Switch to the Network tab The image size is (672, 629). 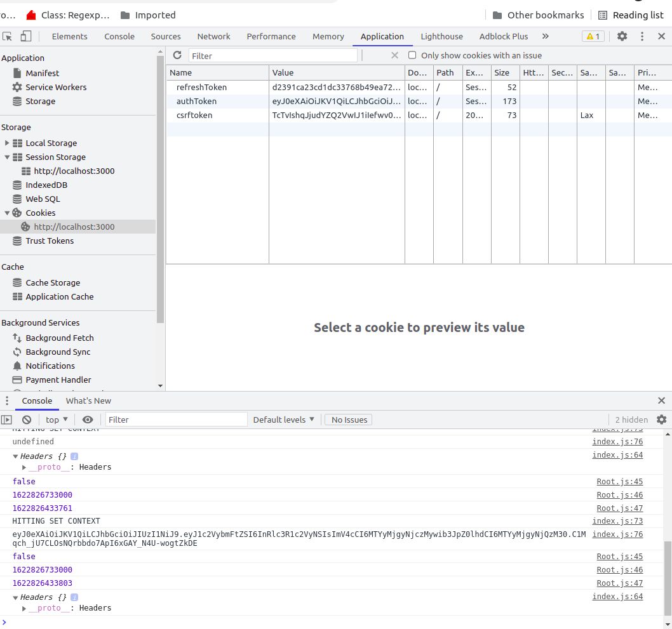[213, 36]
